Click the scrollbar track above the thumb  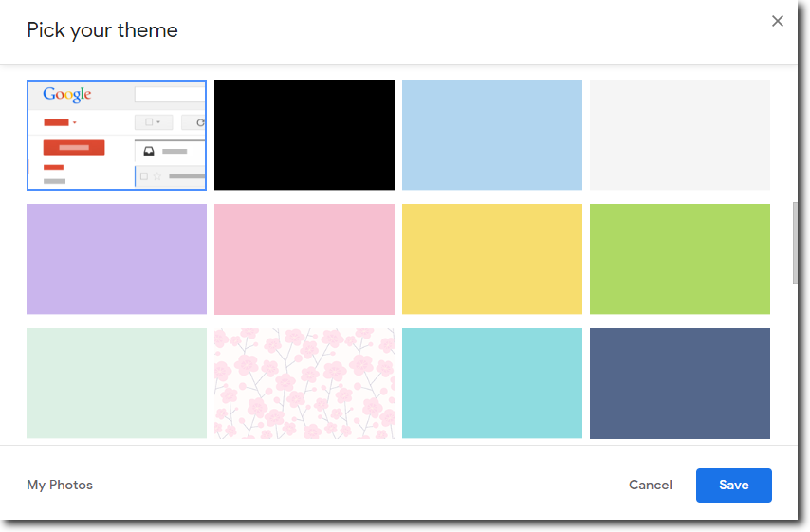pyautogui.click(x=796, y=133)
